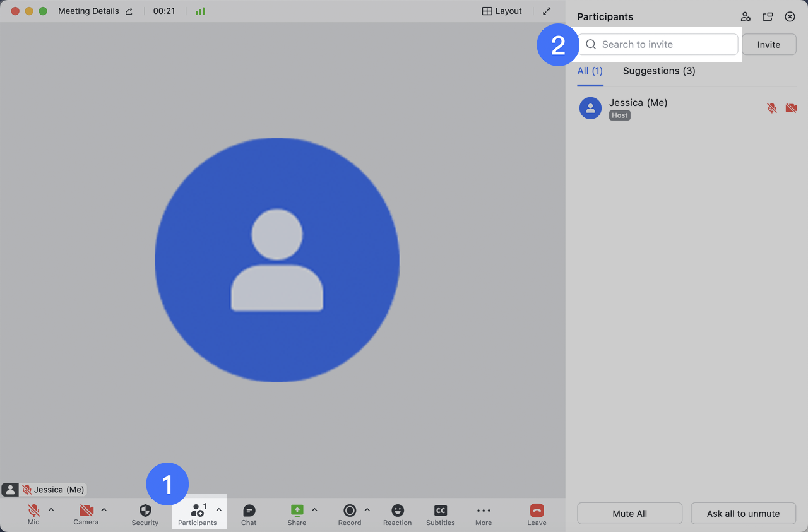Image resolution: width=808 pixels, height=532 pixels.
Task: Open the Chat panel
Action: 249,514
